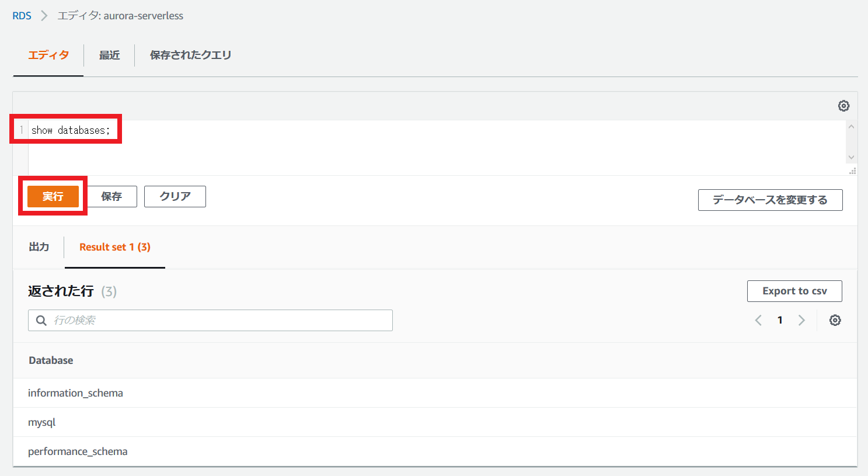Click the editor scroll up arrow
This screenshot has width=868, height=476.
(851, 127)
